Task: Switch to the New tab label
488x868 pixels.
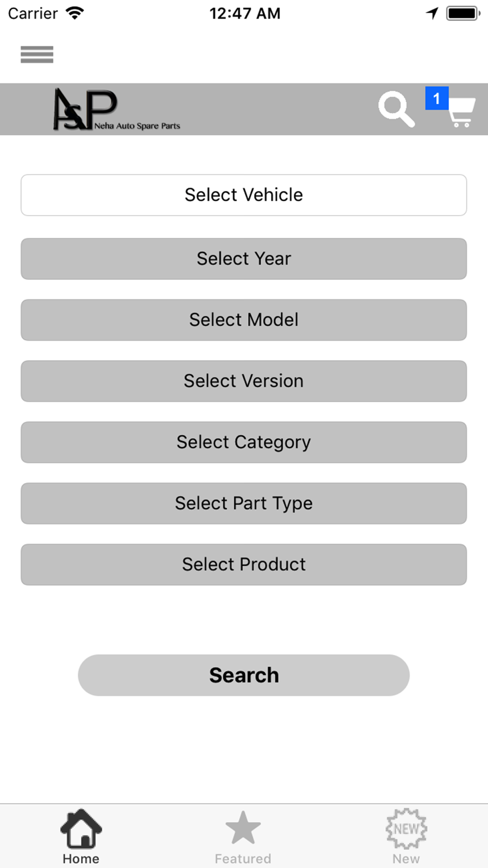Action: pyautogui.click(x=406, y=858)
